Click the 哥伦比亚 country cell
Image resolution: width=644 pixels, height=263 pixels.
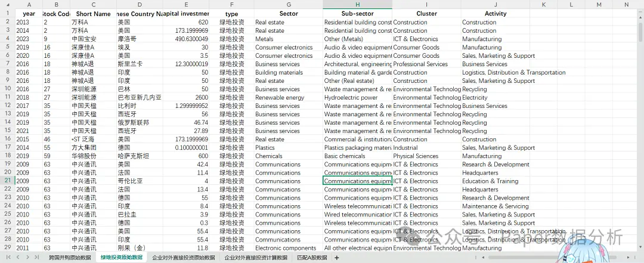pyautogui.click(x=140, y=181)
